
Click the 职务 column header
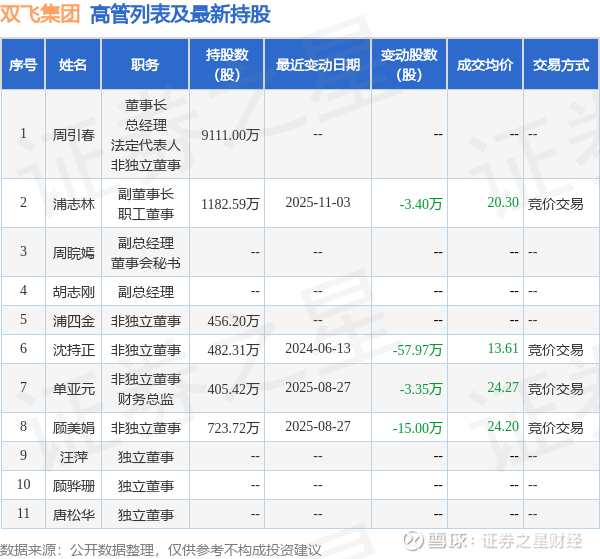click(x=145, y=65)
